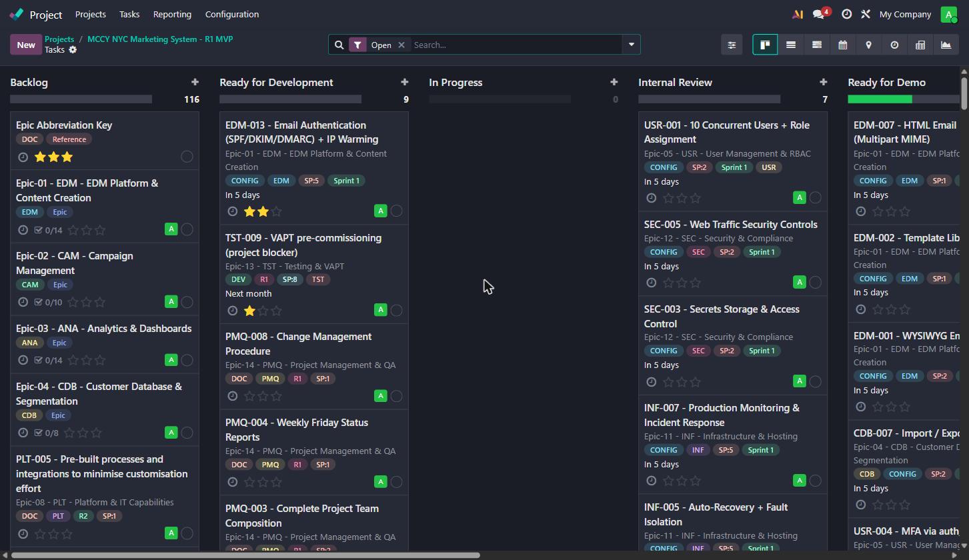Viewport: 969px width, 560px height.
Task: Open the activities clock in top bar
Action: point(846,14)
